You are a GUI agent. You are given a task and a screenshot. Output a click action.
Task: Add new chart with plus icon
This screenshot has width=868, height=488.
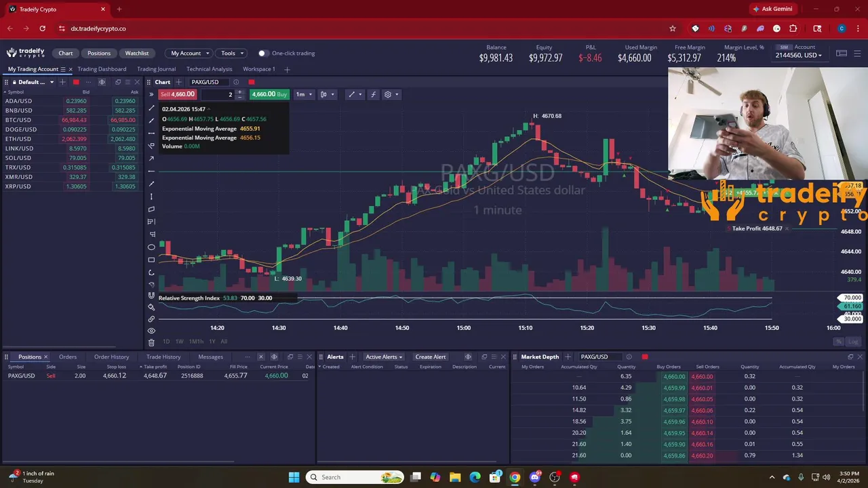(x=178, y=82)
